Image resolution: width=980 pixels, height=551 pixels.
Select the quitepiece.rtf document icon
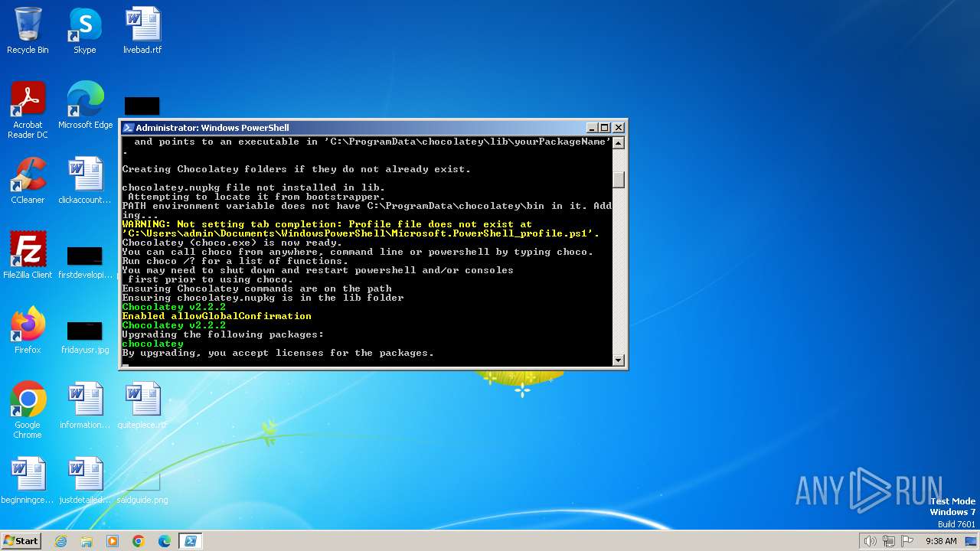[142, 406]
